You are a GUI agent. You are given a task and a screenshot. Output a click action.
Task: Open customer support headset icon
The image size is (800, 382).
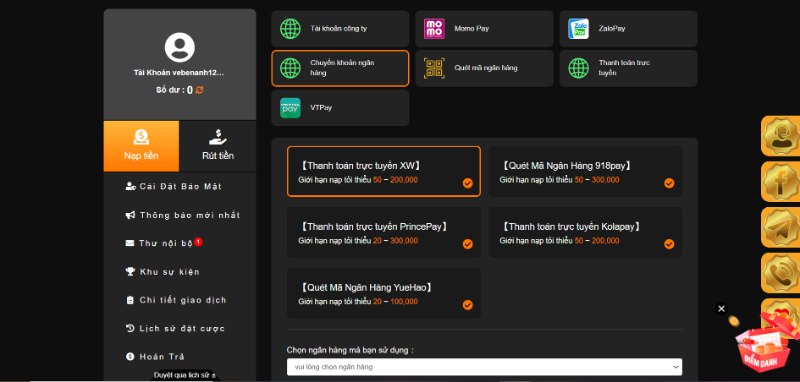(x=781, y=136)
